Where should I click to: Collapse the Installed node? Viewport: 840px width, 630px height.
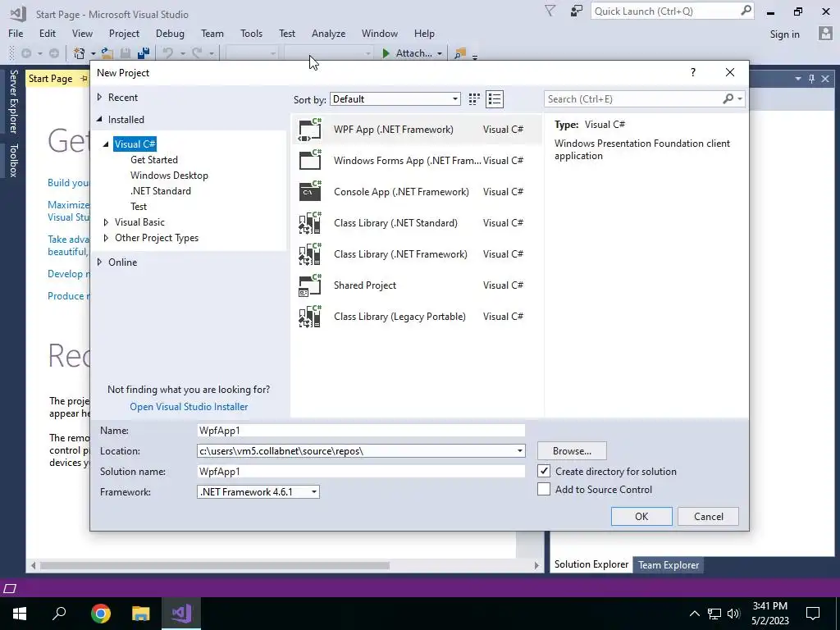tap(99, 120)
